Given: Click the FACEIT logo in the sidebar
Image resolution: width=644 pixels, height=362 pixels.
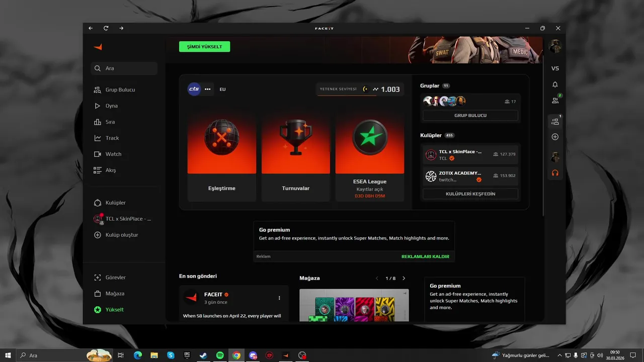Looking at the screenshot, I should [98, 47].
